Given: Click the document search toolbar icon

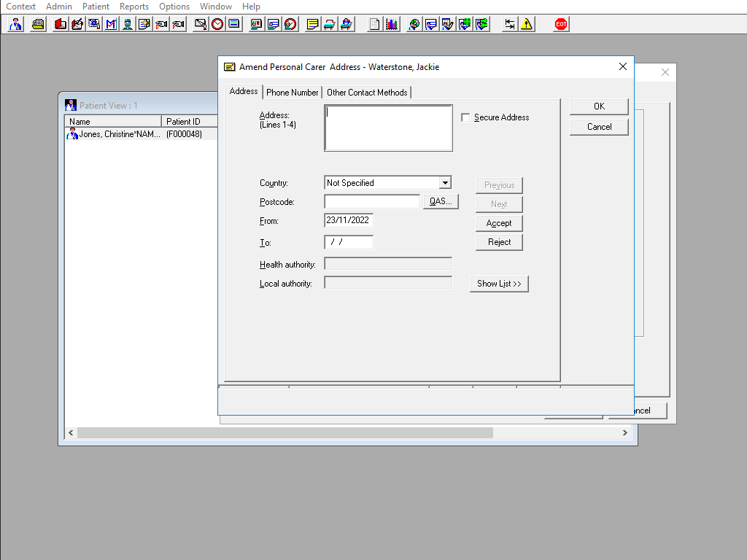Looking at the screenshot, I should tap(94, 24).
